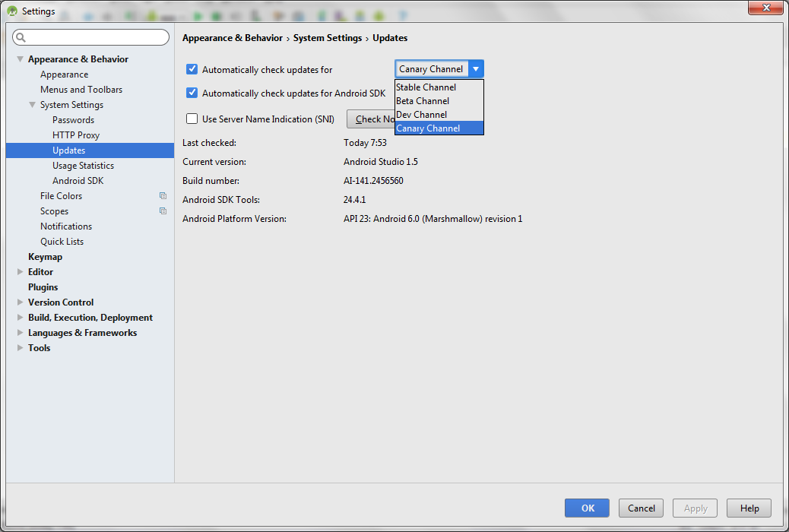789x532 pixels.
Task: Toggle Automatically check updates for checkbox
Action: (x=192, y=69)
